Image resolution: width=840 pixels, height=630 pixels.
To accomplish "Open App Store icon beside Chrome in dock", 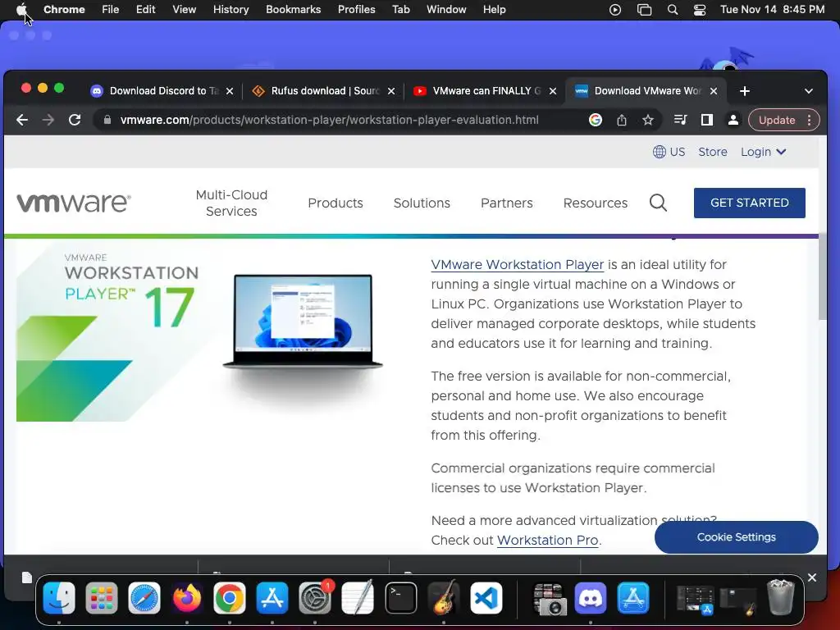I will point(272,598).
